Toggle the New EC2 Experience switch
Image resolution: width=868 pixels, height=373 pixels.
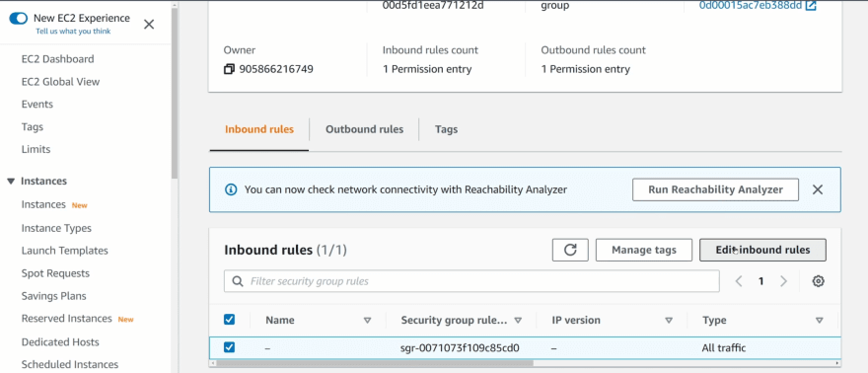point(19,19)
